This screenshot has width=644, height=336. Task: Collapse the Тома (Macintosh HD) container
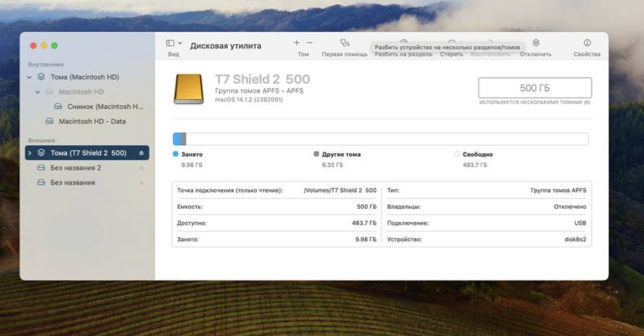pyautogui.click(x=29, y=77)
